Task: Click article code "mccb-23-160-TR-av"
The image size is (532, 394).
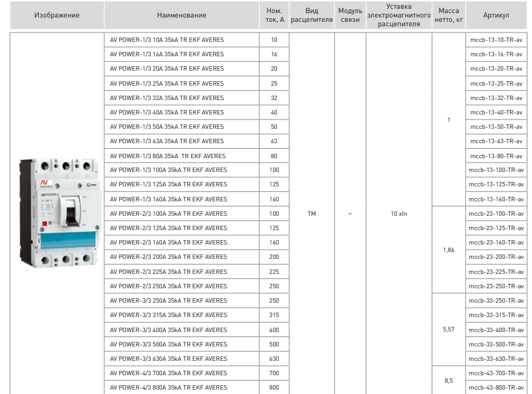Action: coord(496,242)
